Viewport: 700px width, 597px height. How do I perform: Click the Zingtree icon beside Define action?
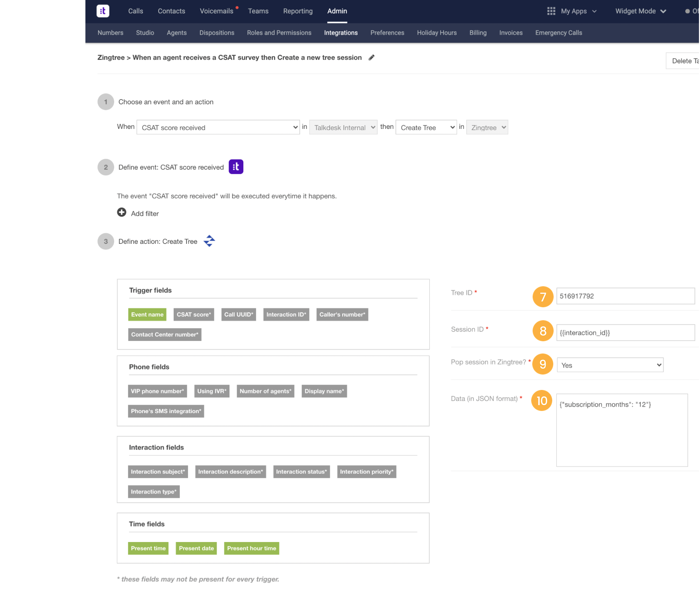pos(209,241)
